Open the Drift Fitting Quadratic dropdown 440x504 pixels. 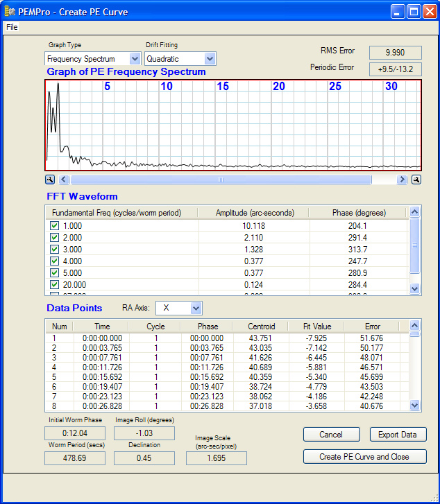210,59
